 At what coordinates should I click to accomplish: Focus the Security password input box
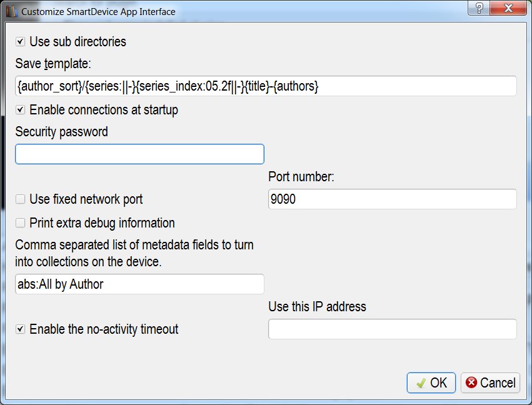[x=139, y=154]
